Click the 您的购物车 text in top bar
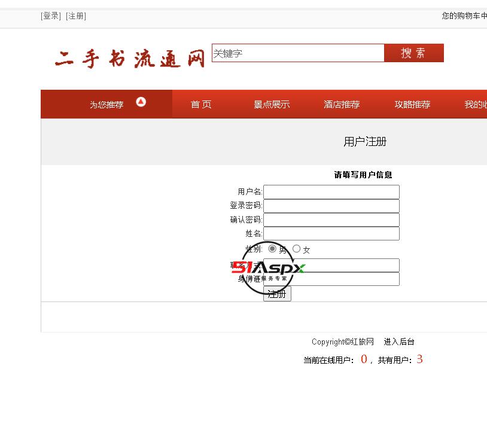This screenshot has width=487, height=448. pyautogui.click(x=464, y=16)
